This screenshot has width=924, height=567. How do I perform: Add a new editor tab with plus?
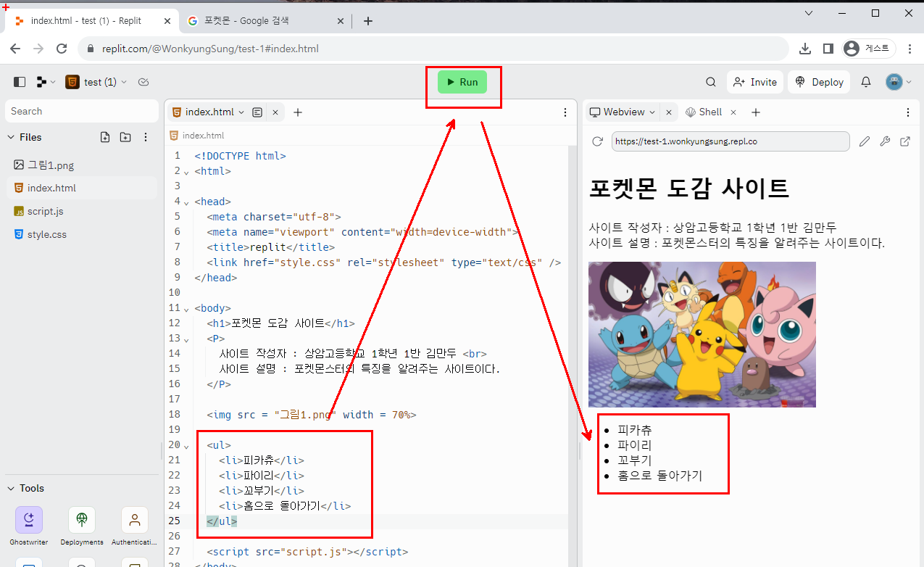click(298, 112)
